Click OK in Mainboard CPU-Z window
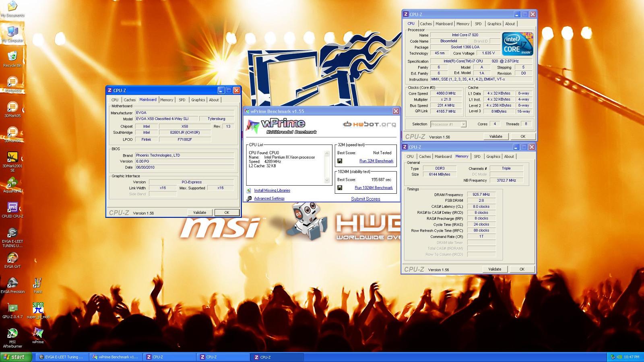 [227, 213]
